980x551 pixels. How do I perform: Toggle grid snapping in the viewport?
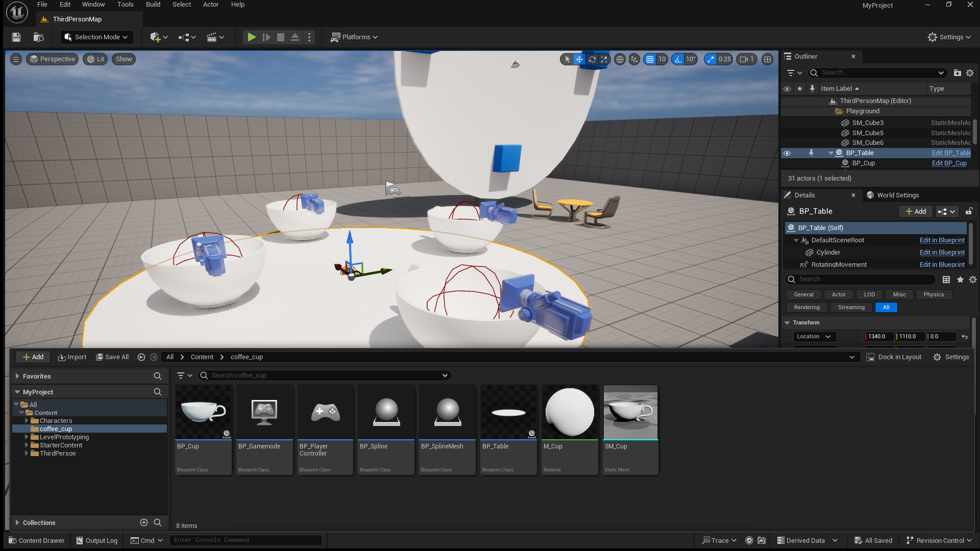point(650,59)
